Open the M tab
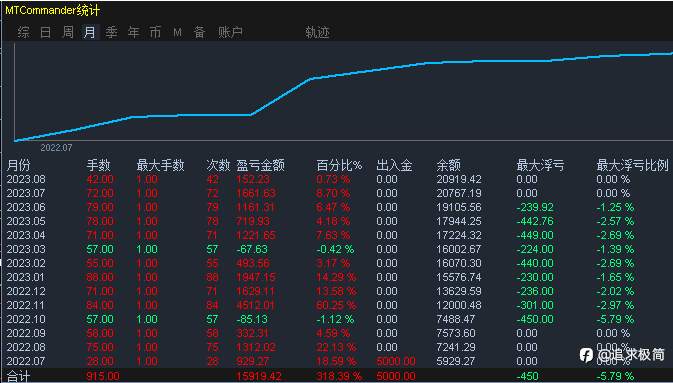The image size is (673, 383). pos(177,33)
